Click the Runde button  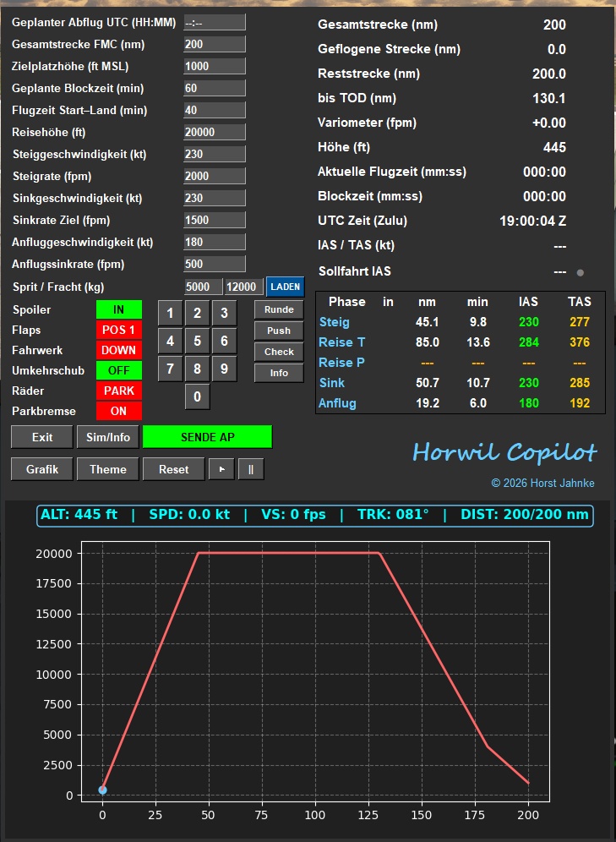(x=279, y=310)
